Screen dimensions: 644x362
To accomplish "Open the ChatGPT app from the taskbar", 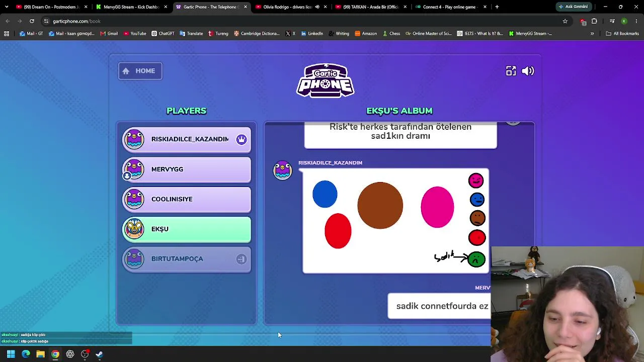I will click(x=70, y=354).
